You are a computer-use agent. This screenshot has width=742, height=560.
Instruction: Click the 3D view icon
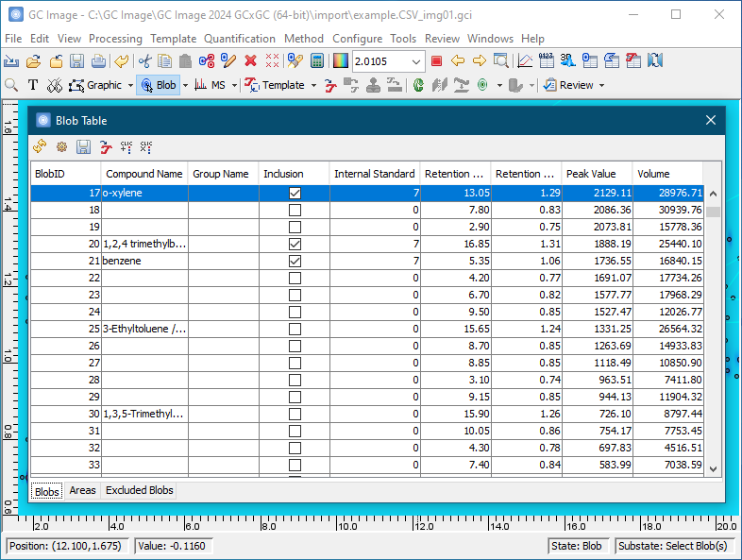pyautogui.click(x=567, y=60)
